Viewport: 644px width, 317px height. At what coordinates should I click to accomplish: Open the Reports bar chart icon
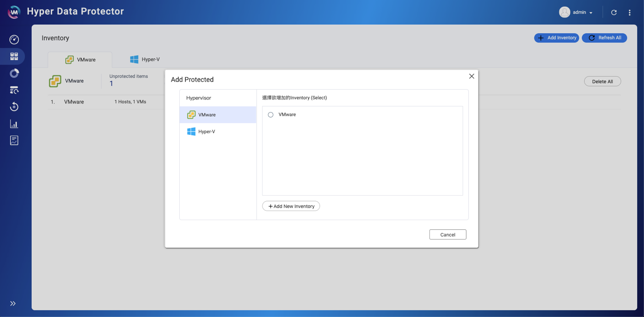(x=14, y=124)
